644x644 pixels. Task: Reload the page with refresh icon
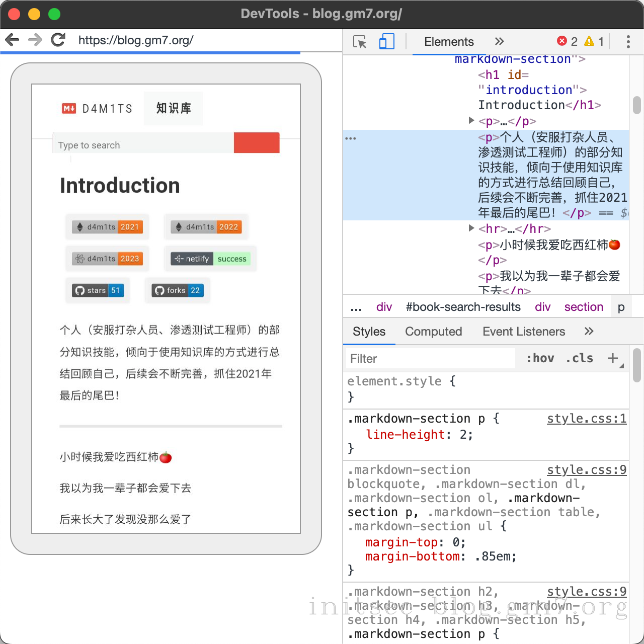(x=58, y=40)
